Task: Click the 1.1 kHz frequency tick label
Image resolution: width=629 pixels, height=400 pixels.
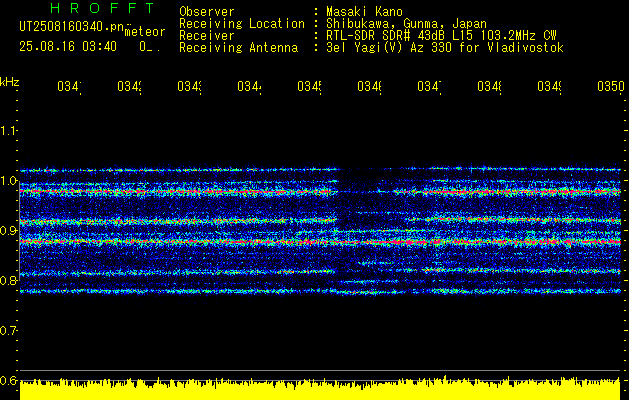Action: (8, 130)
